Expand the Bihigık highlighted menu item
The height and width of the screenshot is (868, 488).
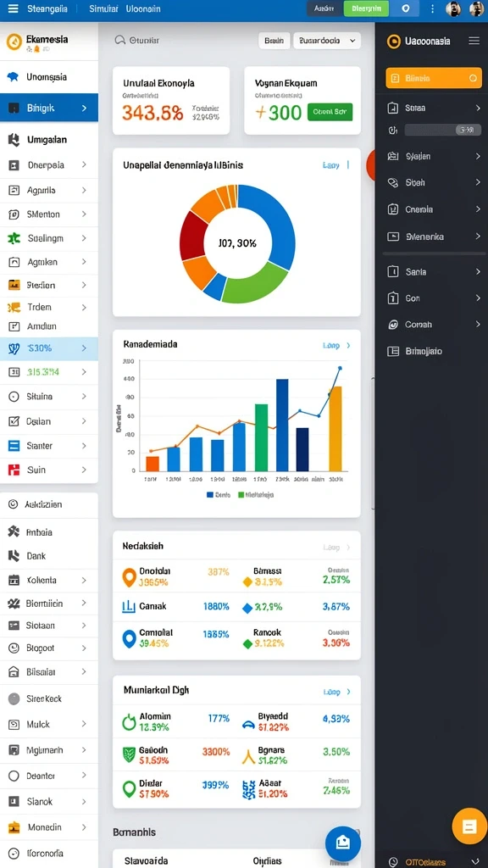click(x=49, y=108)
